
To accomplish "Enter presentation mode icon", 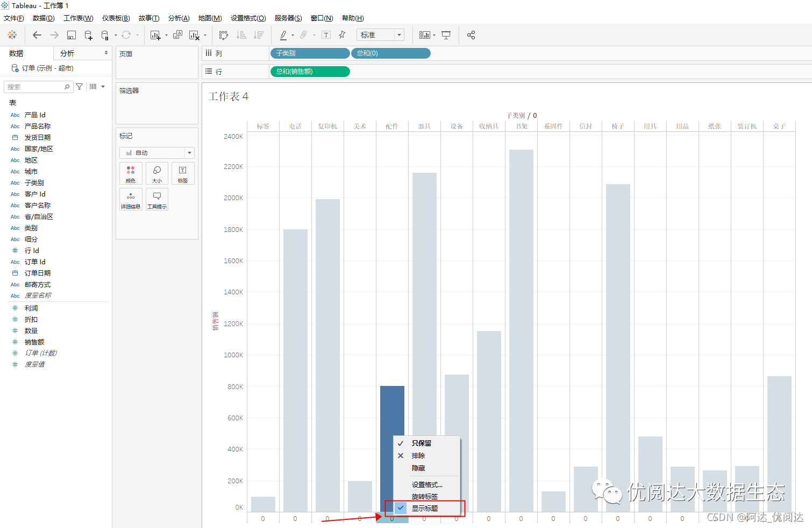I will coord(446,35).
